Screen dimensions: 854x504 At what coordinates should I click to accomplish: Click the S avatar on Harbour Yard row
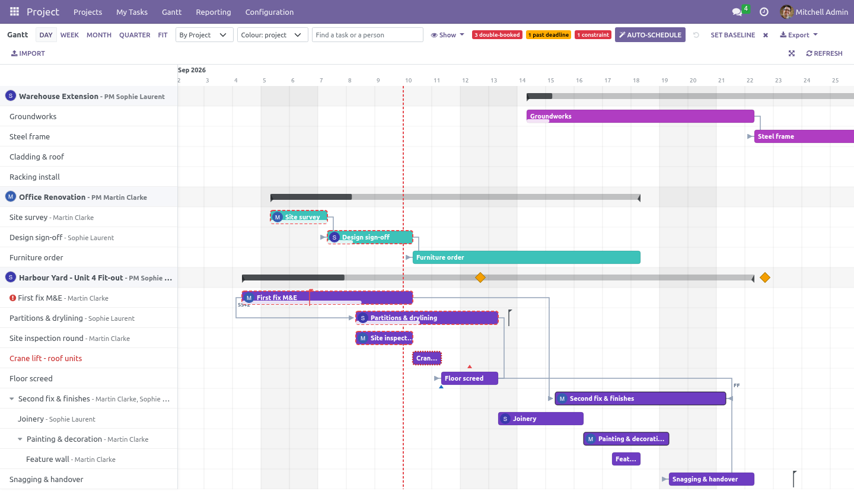11,277
